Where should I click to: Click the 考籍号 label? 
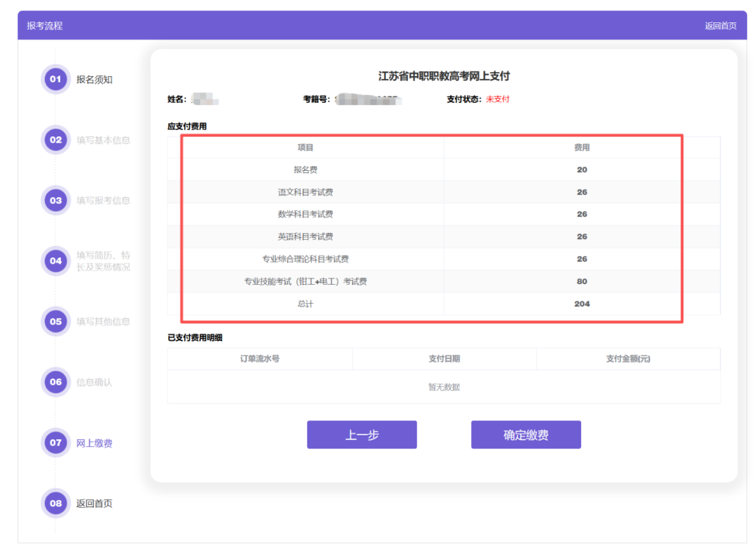pos(316,99)
